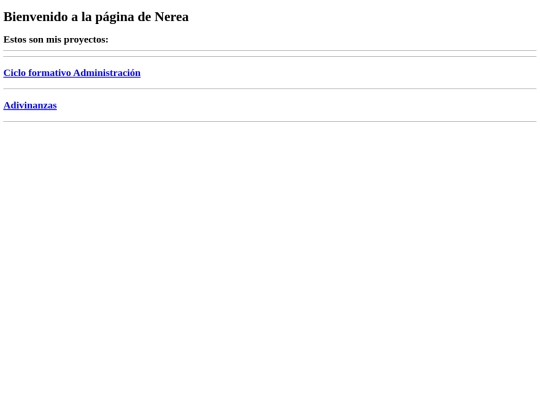Click the text 'Estos son mis proyectos:'
The height and width of the screenshot is (405, 540).
(56, 40)
